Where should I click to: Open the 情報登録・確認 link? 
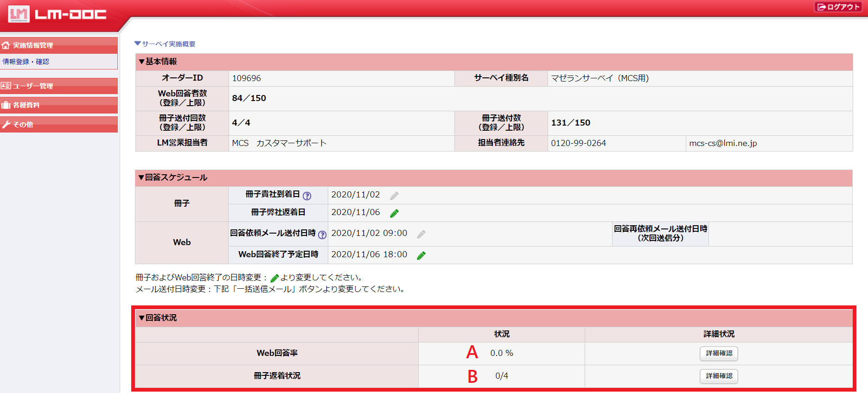tap(26, 62)
